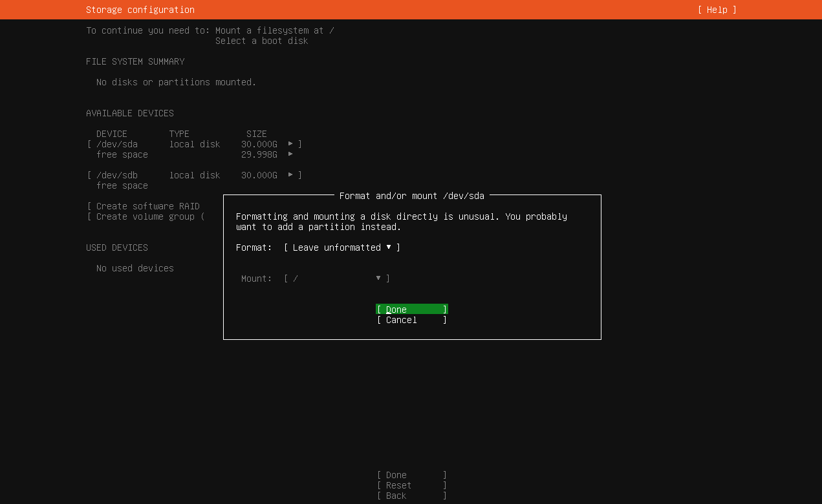822x504 pixels.
Task: Cancel the format and mount dialog
Action: 411,320
